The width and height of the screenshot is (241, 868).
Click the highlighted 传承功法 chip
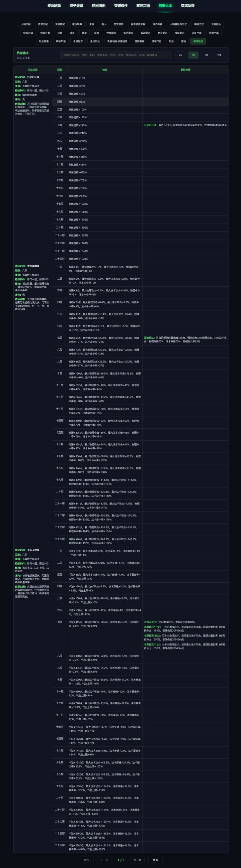[198, 41]
